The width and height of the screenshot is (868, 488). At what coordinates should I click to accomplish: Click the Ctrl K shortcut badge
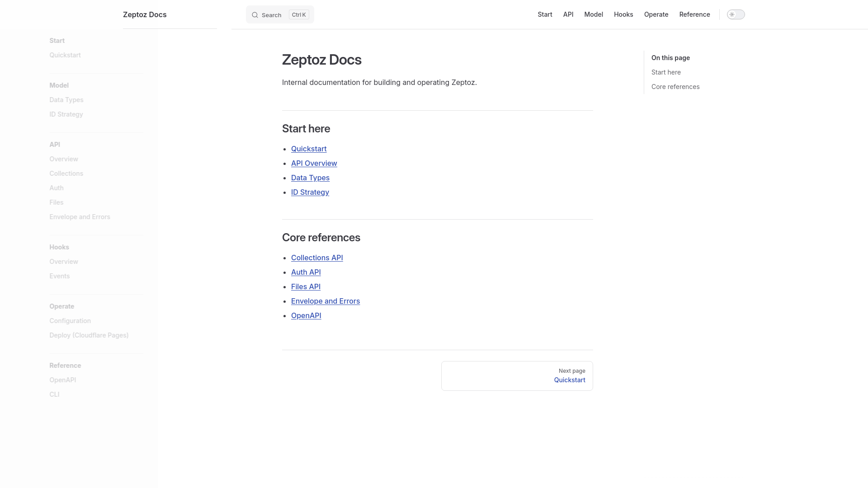[299, 14]
